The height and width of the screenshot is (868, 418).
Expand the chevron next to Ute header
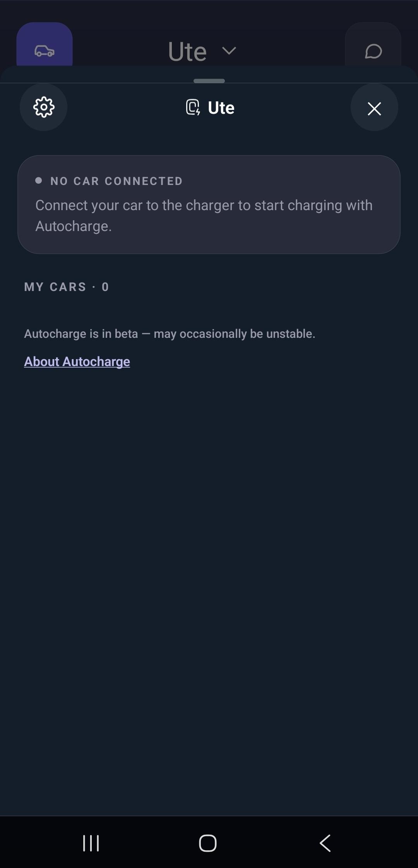[x=229, y=51]
